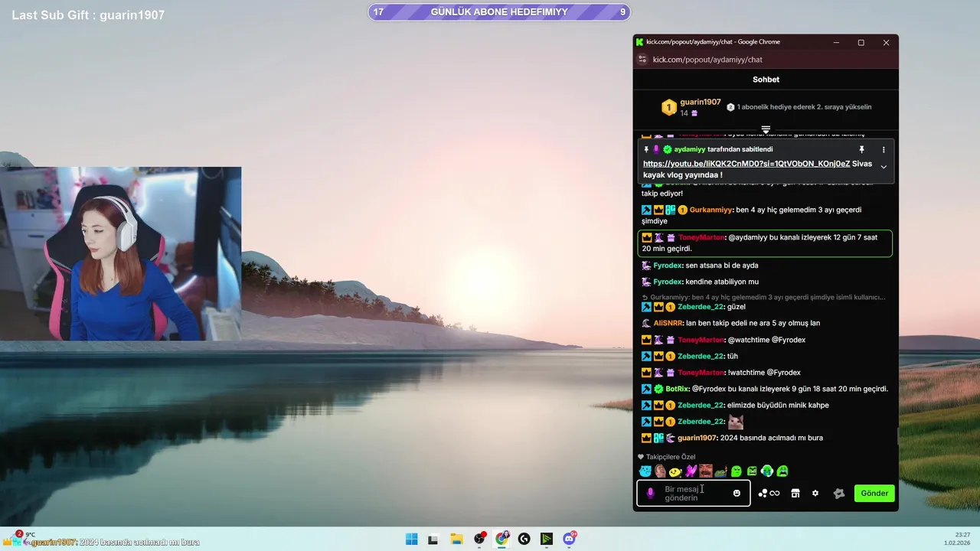The width and height of the screenshot is (980, 551).
Task: Click ToneyMarton name beside '@watchtime @Fyrodex'
Action: point(701,340)
